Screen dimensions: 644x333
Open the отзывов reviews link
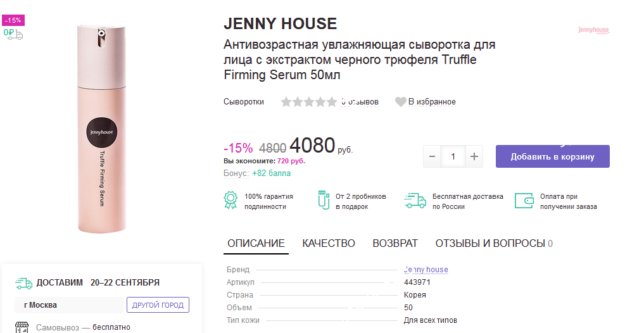[360, 102]
